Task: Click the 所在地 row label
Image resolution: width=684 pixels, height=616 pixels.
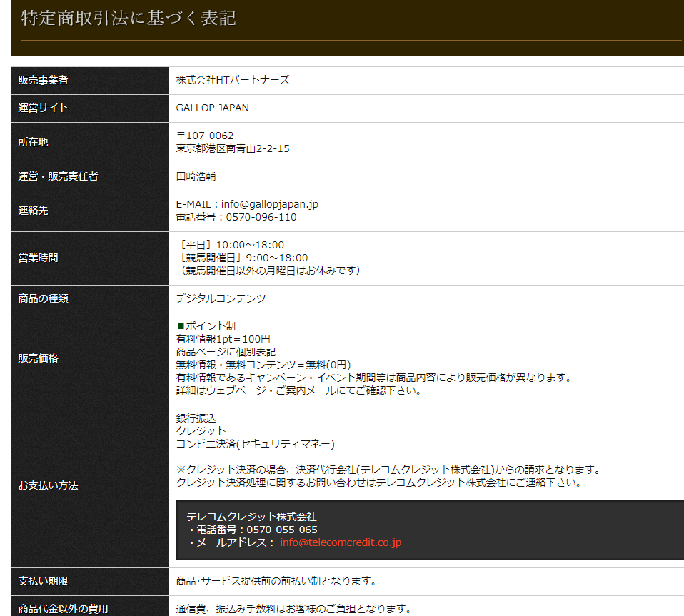Action: tap(33, 142)
